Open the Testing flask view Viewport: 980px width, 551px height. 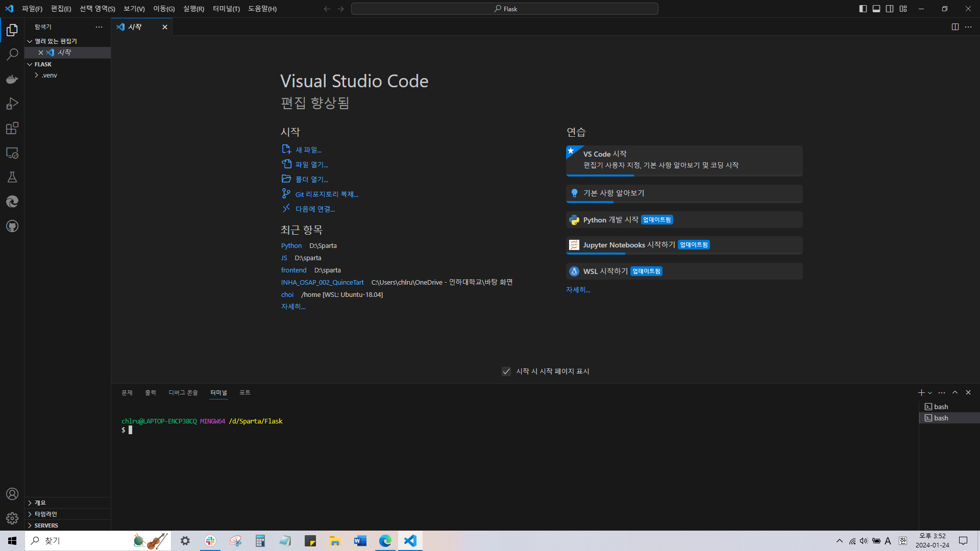pyautogui.click(x=12, y=177)
